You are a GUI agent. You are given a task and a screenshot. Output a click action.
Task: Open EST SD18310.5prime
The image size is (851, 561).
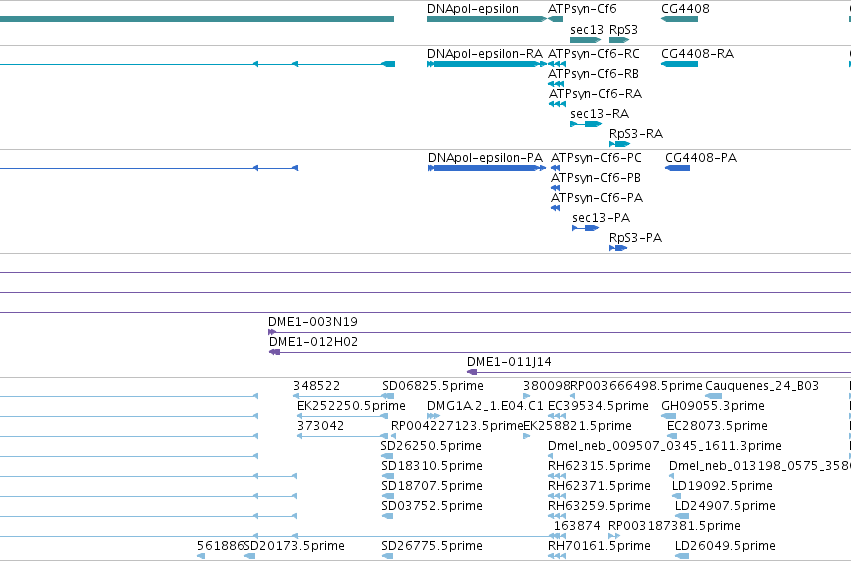tap(431, 466)
